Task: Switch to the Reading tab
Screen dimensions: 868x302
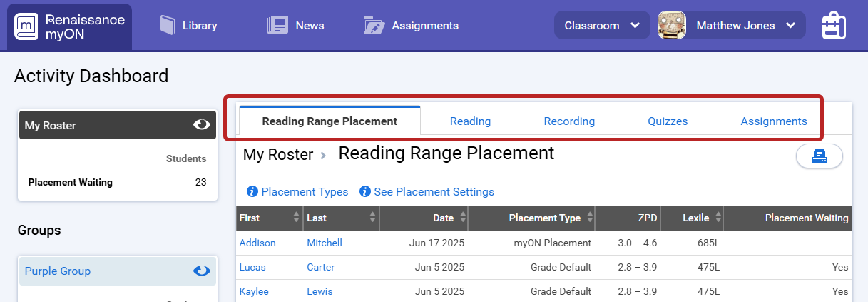Action: coord(470,121)
